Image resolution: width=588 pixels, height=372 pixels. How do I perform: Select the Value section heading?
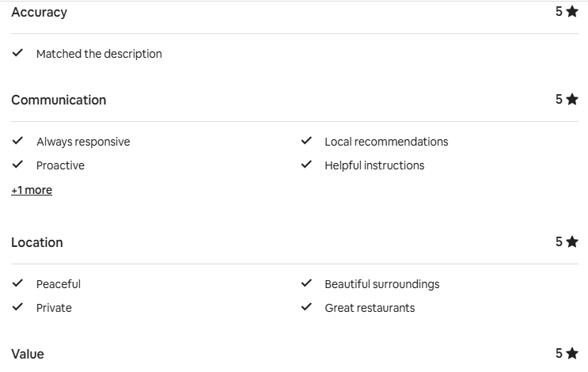click(x=28, y=354)
